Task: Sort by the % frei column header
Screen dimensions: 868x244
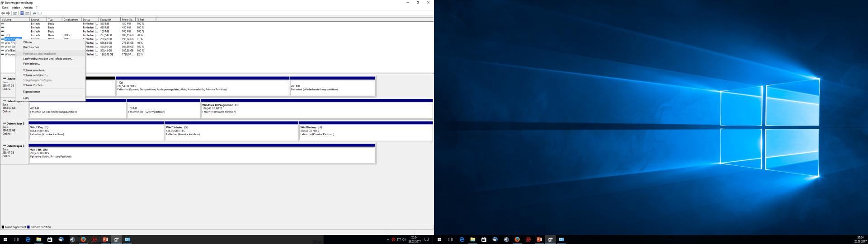Action: [x=146, y=19]
